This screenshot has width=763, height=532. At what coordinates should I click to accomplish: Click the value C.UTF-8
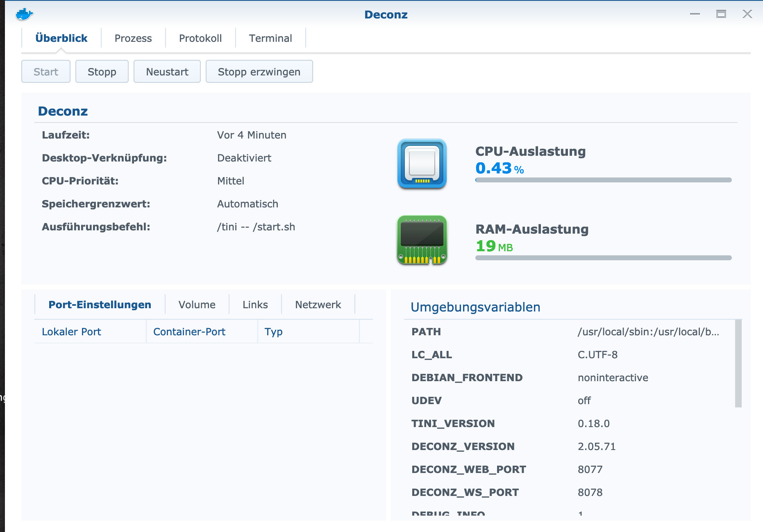597,355
